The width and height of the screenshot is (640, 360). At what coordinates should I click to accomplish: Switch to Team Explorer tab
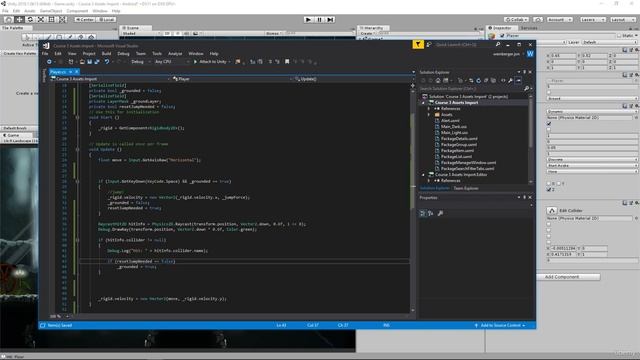click(466, 188)
